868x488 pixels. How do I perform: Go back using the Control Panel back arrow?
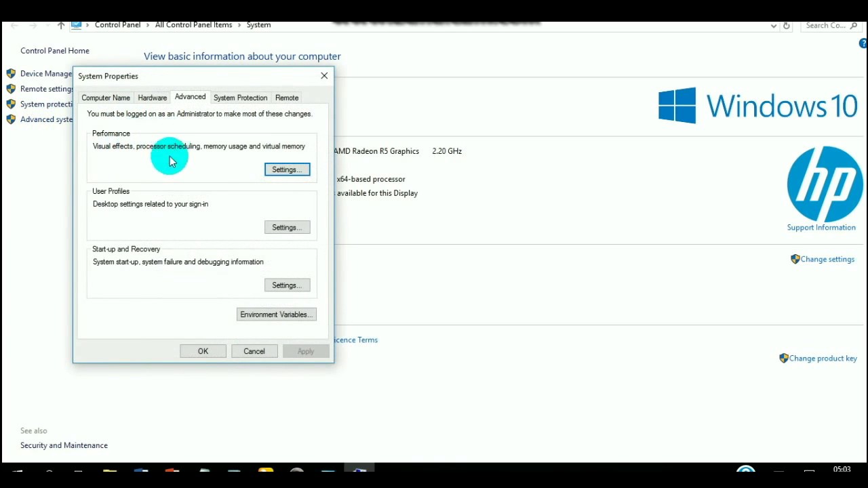click(x=15, y=26)
